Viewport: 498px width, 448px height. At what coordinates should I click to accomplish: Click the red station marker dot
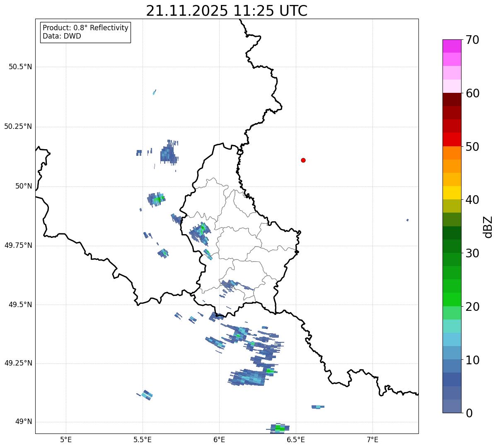click(x=303, y=160)
